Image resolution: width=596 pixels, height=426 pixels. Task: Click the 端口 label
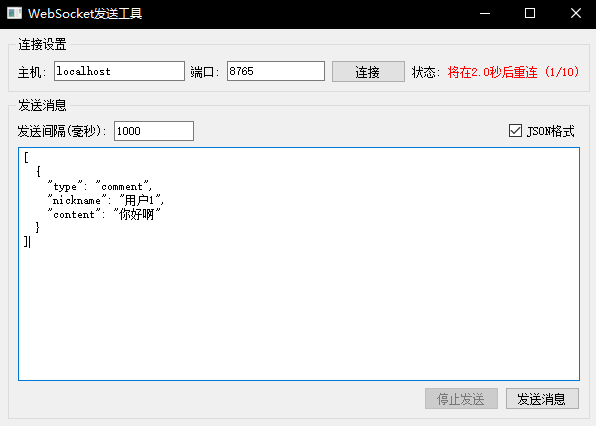(204, 72)
